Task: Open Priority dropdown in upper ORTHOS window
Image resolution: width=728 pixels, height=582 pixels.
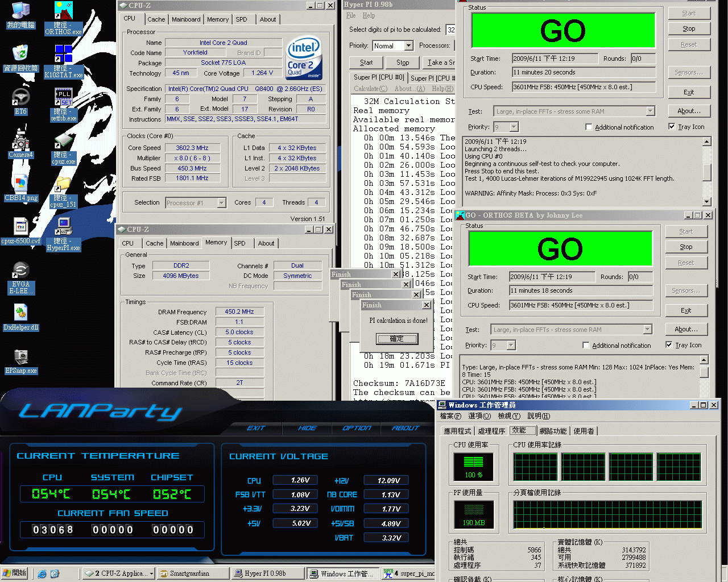Action: coord(514,127)
